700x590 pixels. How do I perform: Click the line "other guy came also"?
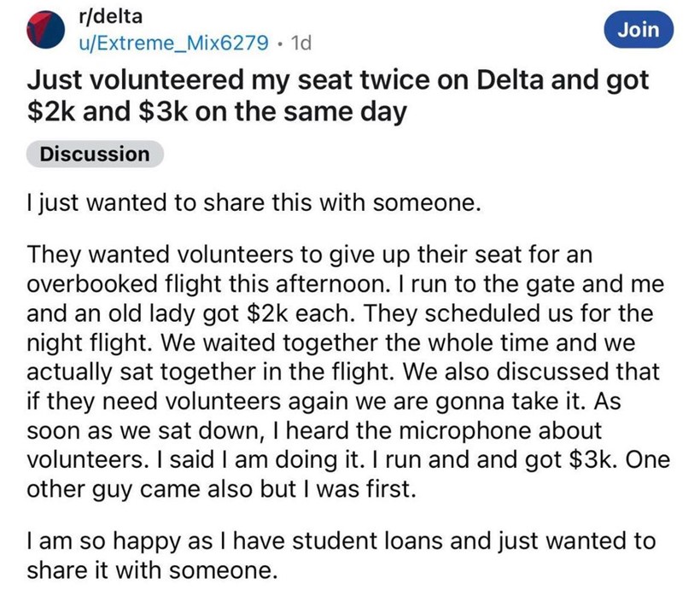[x=221, y=489]
